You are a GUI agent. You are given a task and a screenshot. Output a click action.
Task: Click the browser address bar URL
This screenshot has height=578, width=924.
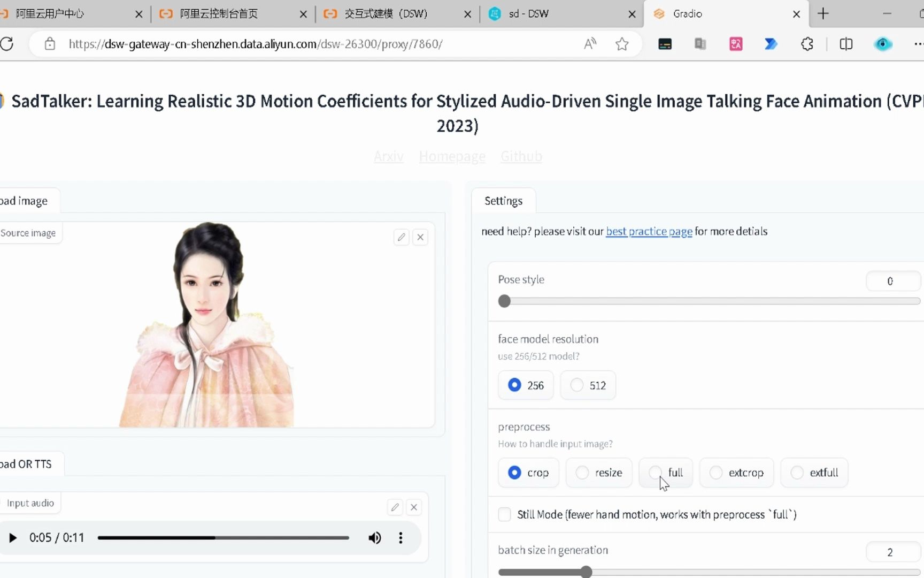pyautogui.click(x=256, y=44)
